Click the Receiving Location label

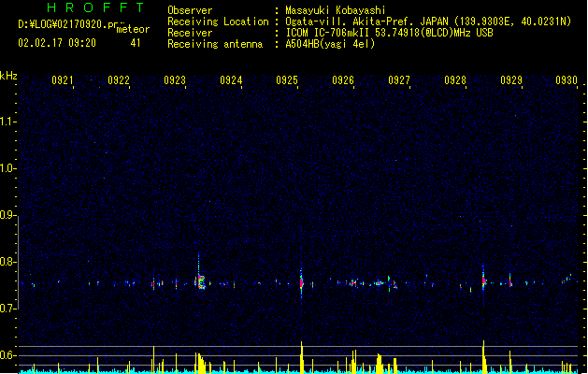pos(218,22)
